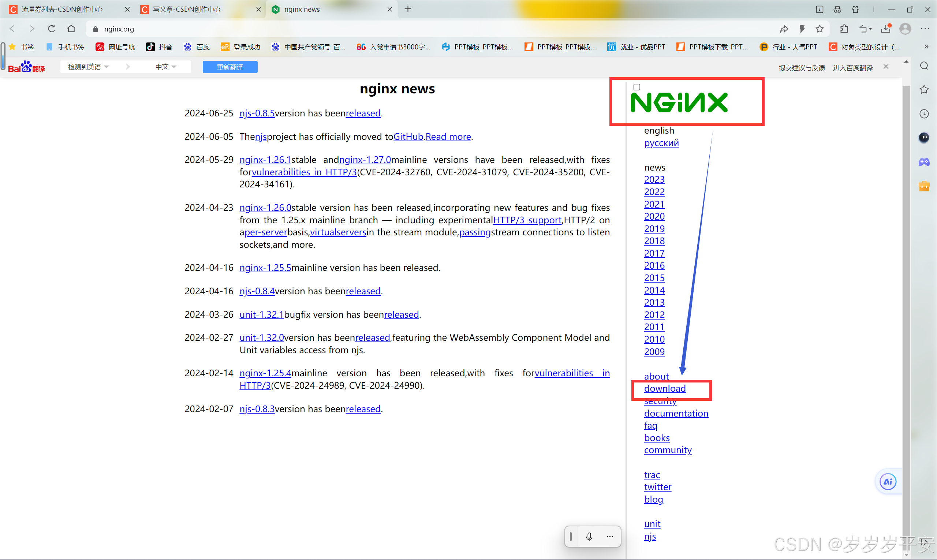Click the undo-close-tab arrow icon
Image resolution: width=937 pixels, height=560 pixels.
(865, 29)
